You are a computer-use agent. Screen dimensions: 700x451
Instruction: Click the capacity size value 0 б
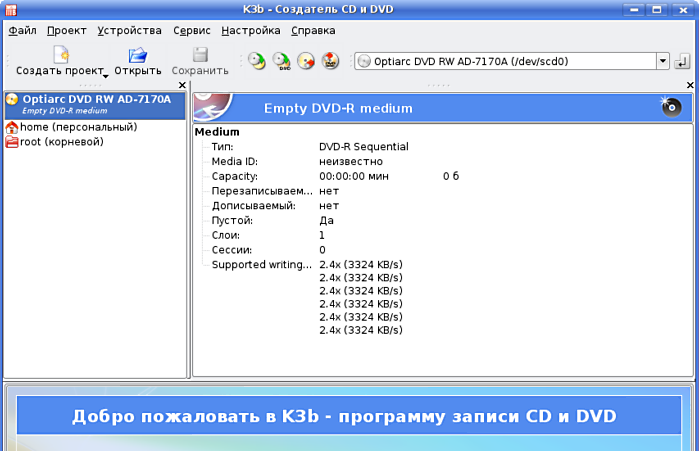tap(451, 176)
